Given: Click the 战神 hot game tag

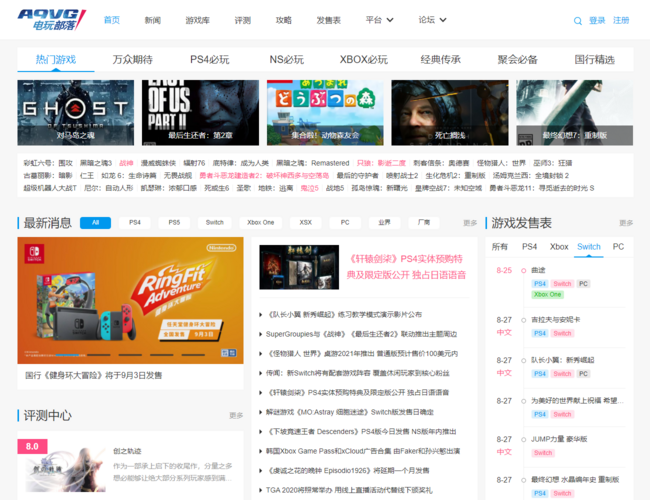Looking at the screenshot, I should 126,163.
